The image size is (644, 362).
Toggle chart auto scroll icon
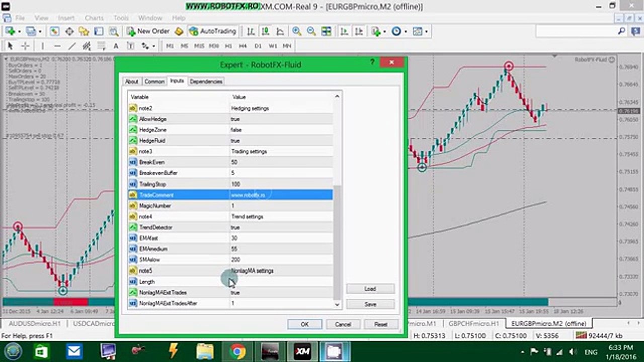[344, 31]
